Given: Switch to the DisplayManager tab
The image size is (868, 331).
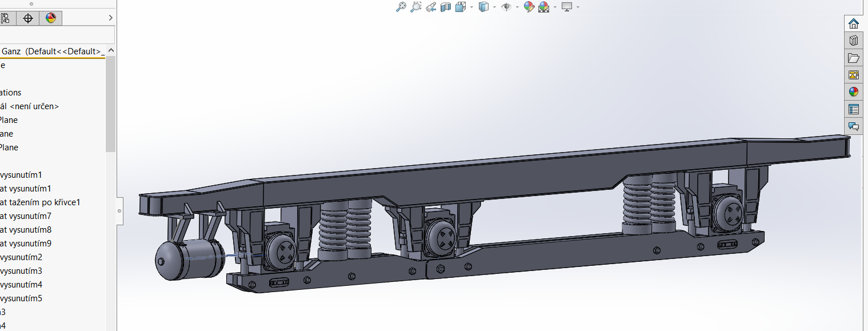Looking at the screenshot, I should coord(51,18).
